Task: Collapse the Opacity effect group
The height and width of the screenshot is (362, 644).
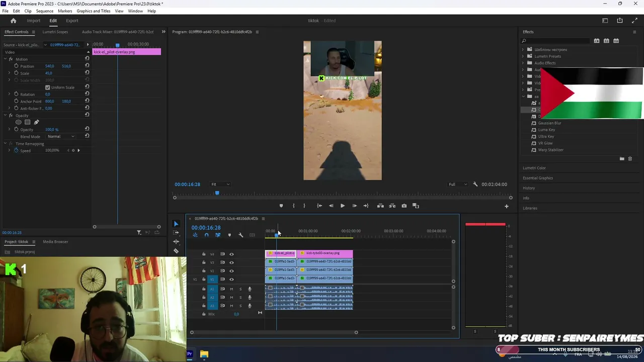Action: [x=5, y=115]
